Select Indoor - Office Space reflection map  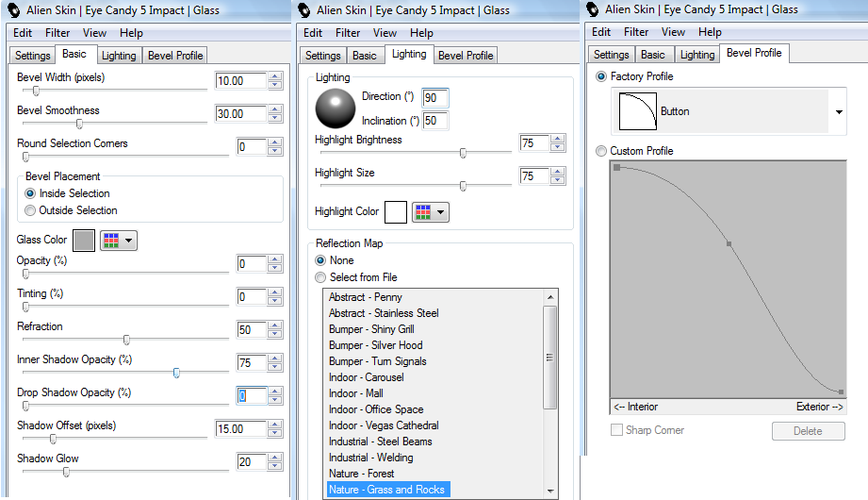pyautogui.click(x=376, y=409)
